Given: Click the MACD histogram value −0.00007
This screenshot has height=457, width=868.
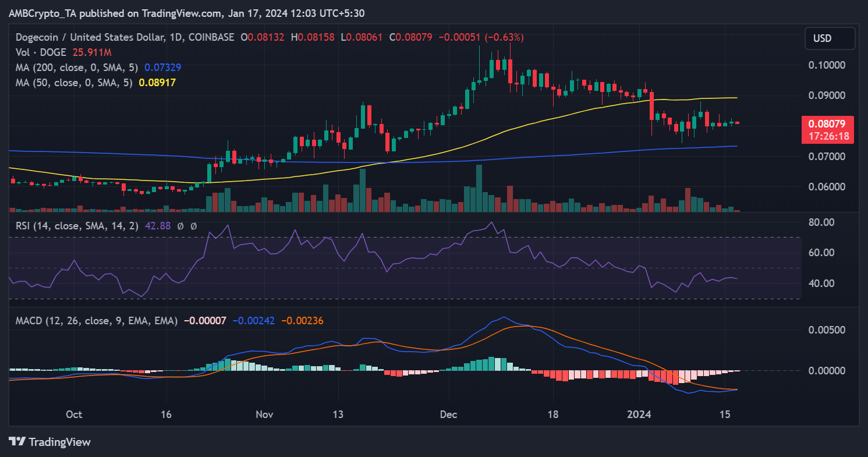Looking at the screenshot, I should (206, 320).
